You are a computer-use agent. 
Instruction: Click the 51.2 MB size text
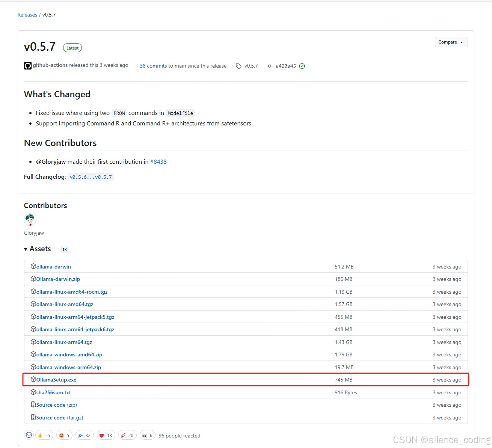click(344, 267)
